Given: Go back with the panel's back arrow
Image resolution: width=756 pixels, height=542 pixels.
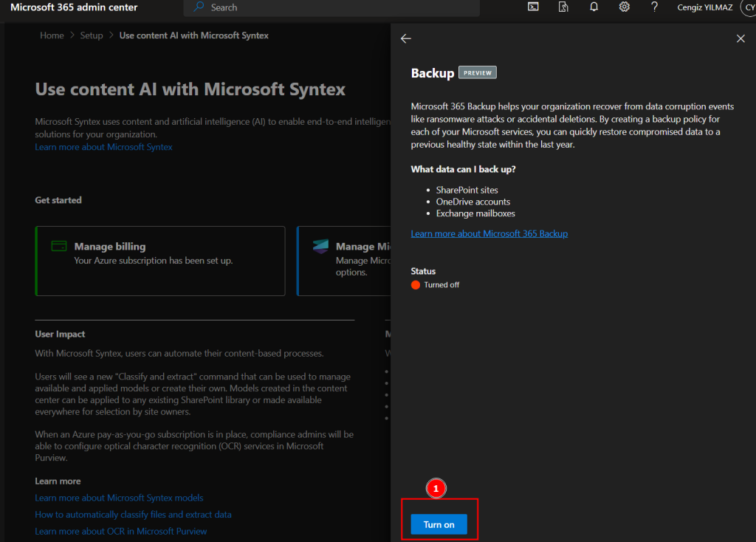Looking at the screenshot, I should (405, 38).
